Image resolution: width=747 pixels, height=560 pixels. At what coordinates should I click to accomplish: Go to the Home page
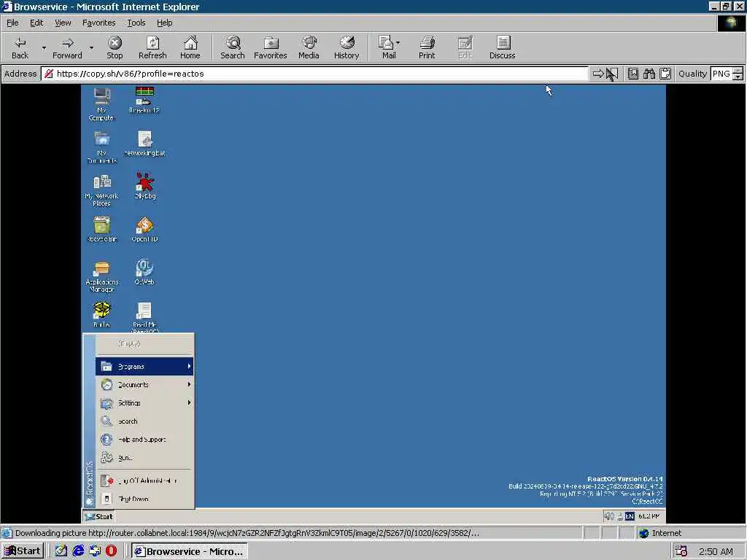tap(190, 47)
